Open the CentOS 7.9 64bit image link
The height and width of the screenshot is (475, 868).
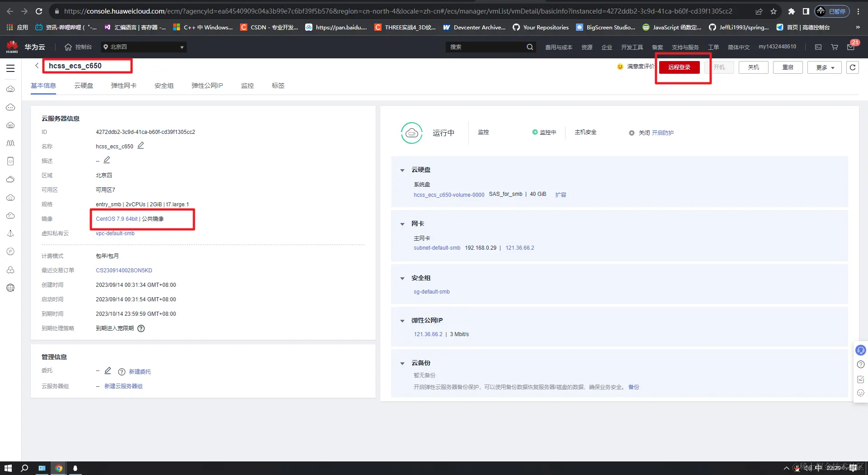116,218
